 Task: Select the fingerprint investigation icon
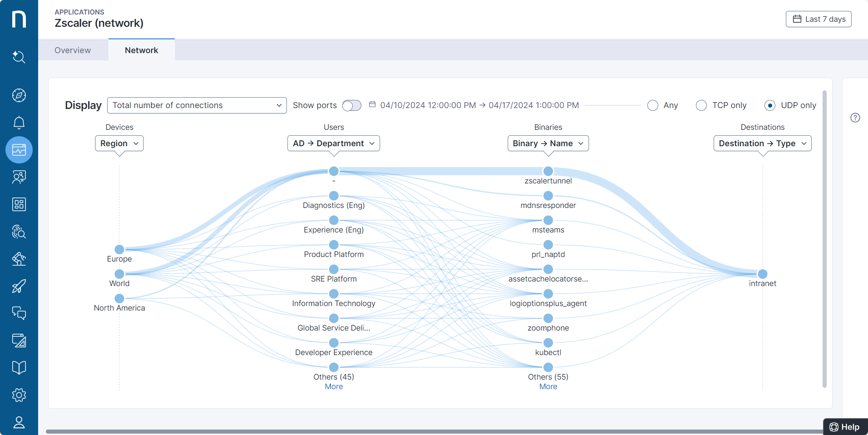(x=19, y=232)
